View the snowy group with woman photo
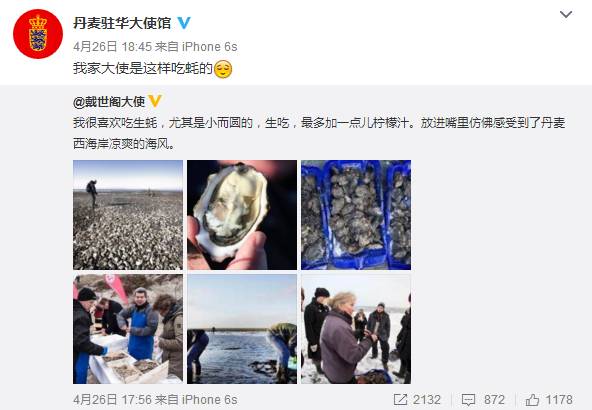 (x=356, y=329)
